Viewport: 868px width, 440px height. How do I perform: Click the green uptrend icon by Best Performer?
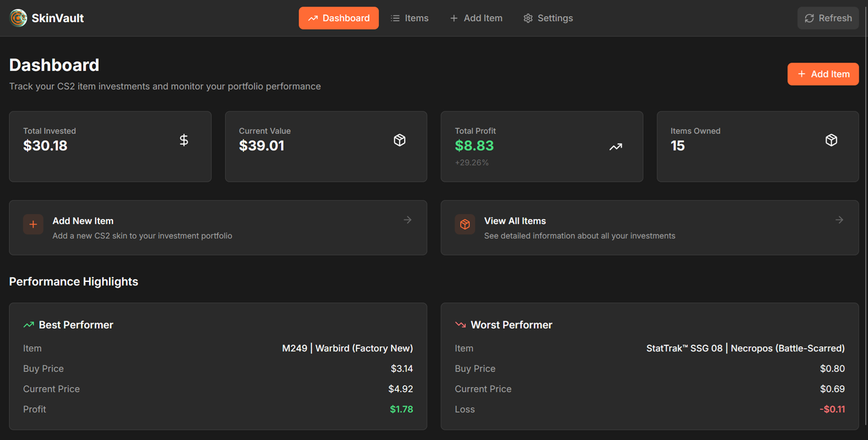click(28, 325)
